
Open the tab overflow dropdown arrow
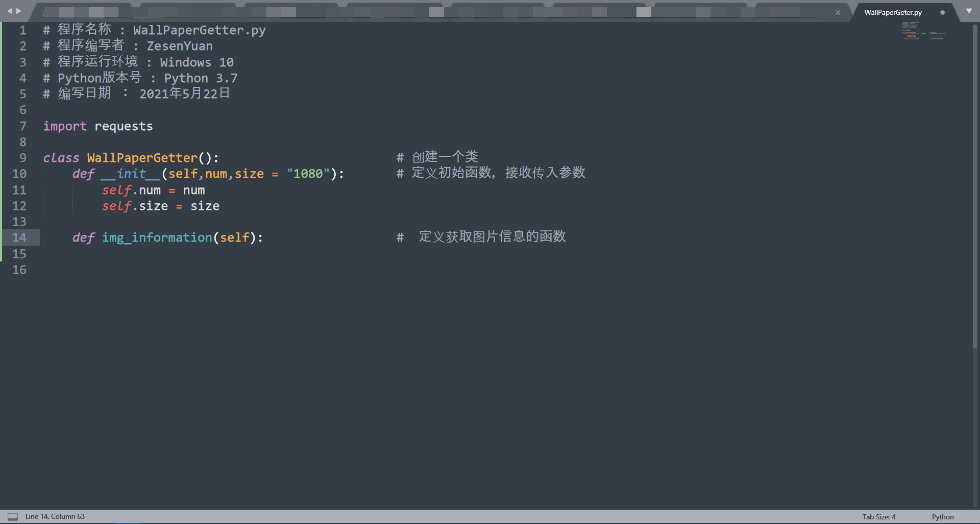[x=968, y=11]
